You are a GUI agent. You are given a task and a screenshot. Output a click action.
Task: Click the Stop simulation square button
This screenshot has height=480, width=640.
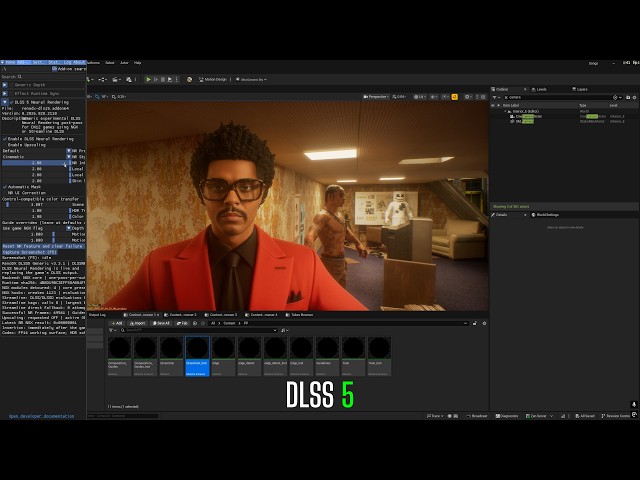pos(163,80)
